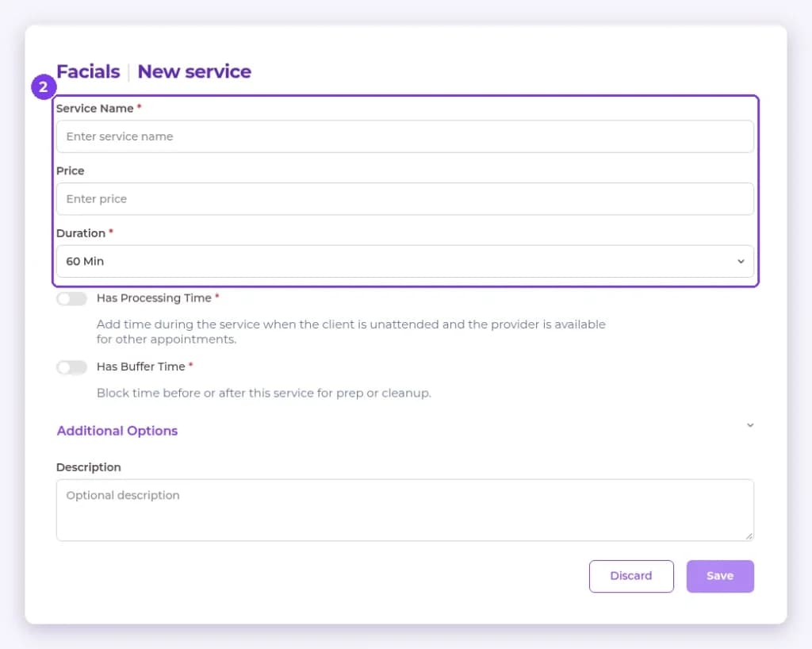Screen dimensions: 812x649
Task: Click inside the Optional description textarea
Action: (404, 510)
